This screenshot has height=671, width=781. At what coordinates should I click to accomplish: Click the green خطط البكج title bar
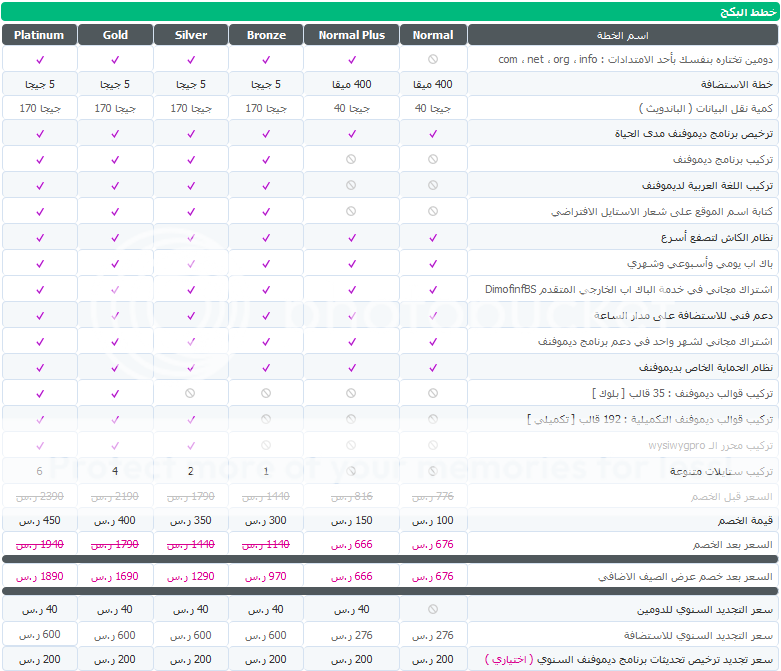click(390, 12)
